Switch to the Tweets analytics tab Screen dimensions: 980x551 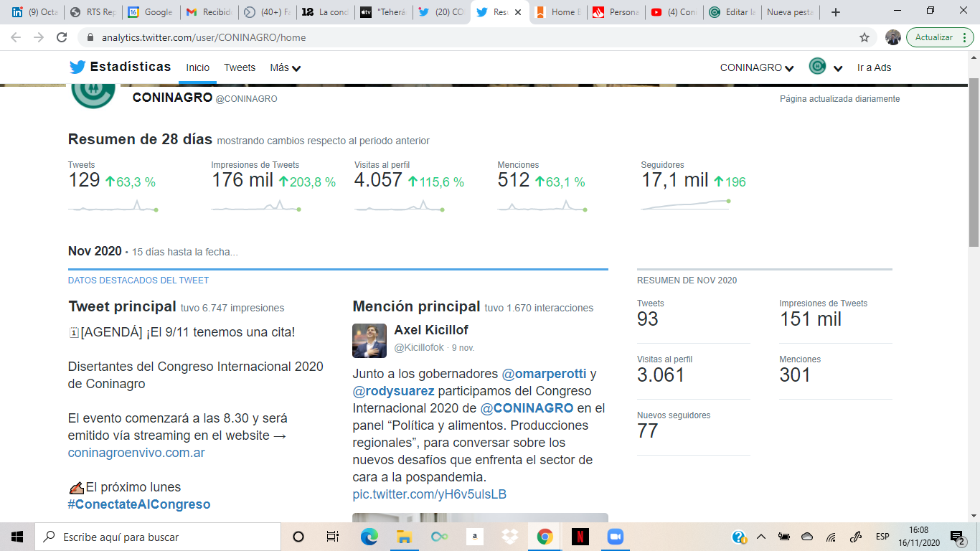240,67
